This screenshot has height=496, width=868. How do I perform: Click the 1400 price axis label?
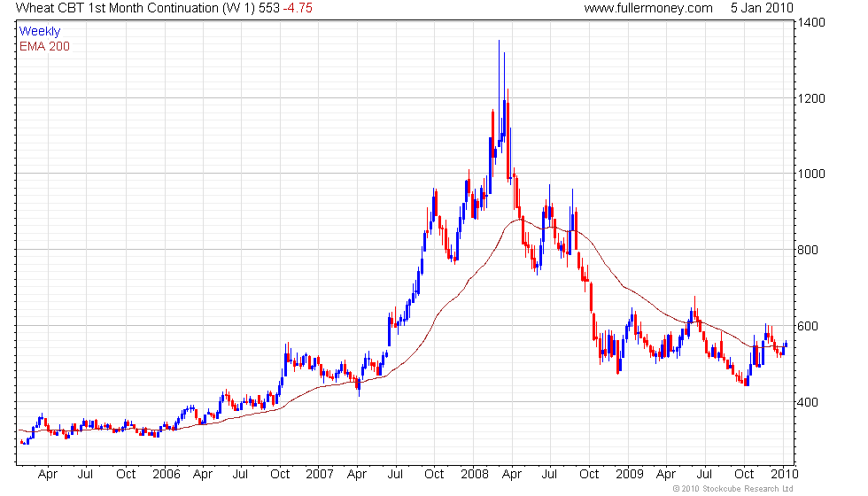click(x=811, y=23)
